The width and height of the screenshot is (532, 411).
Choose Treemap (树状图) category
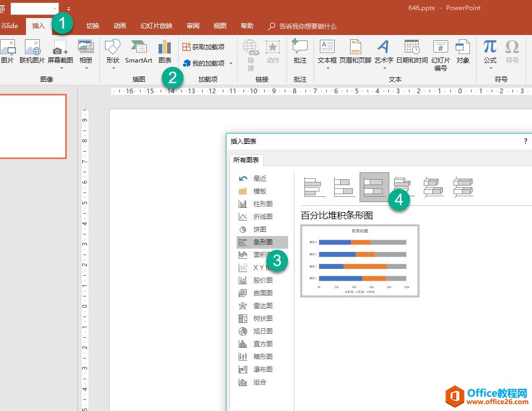pyautogui.click(x=262, y=318)
